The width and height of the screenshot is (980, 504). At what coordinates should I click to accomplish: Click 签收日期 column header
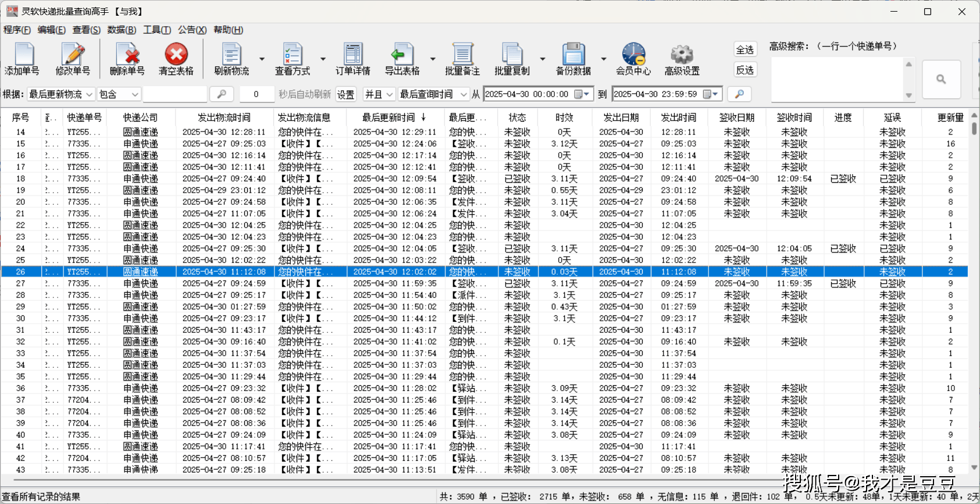coord(737,118)
